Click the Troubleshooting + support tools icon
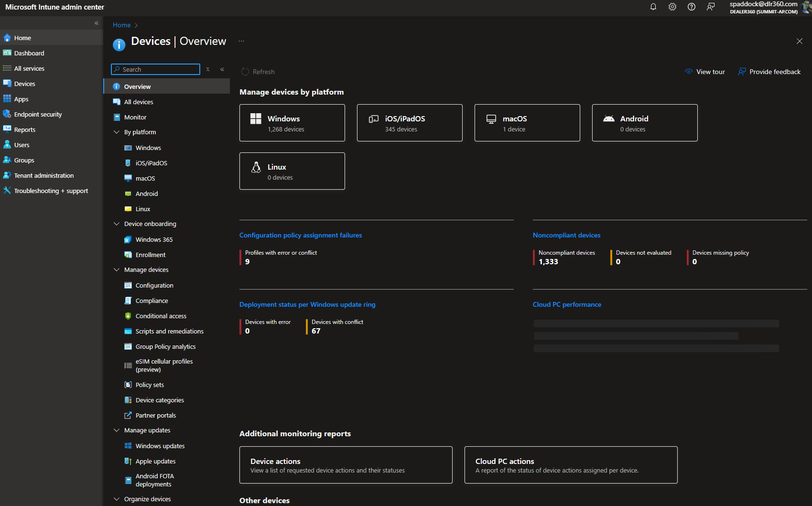812x506 pixels. [x=7, y=191]
